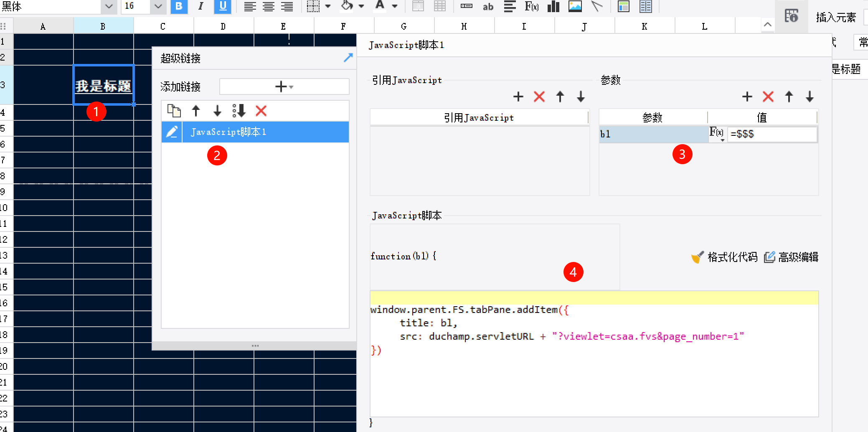Image resolution: width=868 pixels, height=432 pixels.
Task: Select the JavaScript脚本1 list entry
Action: click(x=266, y=132)
